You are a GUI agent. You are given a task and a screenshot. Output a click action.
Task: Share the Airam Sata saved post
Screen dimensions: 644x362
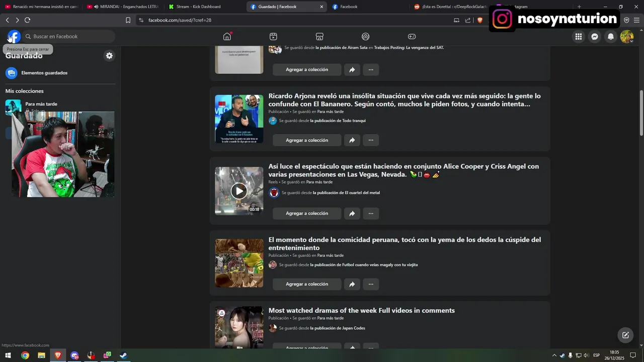point(352,69)
